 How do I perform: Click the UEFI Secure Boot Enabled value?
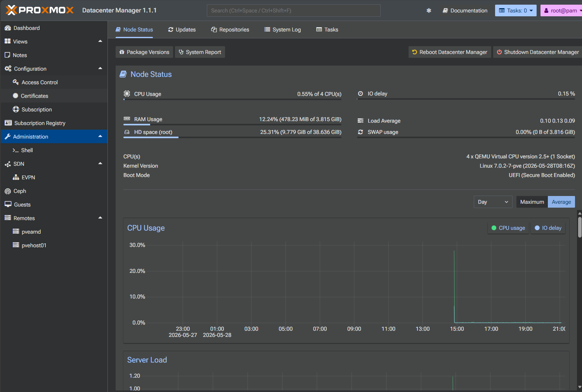click(542, 175)
